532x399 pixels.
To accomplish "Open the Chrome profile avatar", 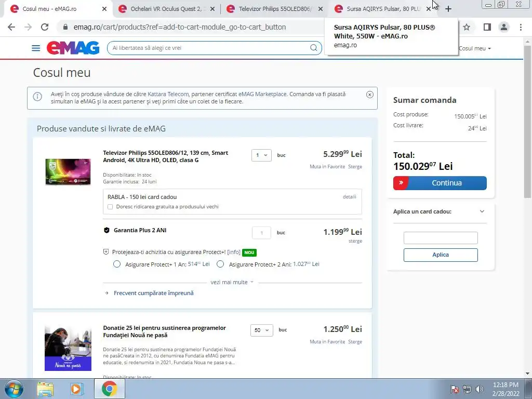I will (x=504, y=27).
